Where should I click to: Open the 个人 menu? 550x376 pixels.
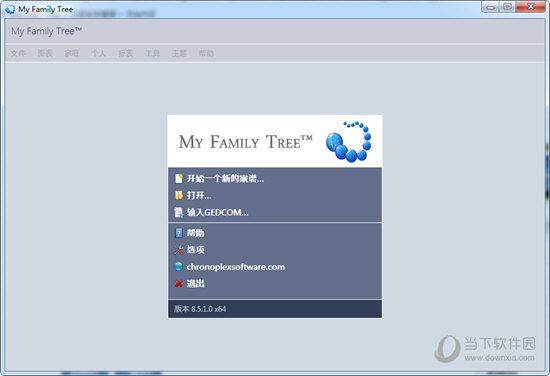coord(99,53)
